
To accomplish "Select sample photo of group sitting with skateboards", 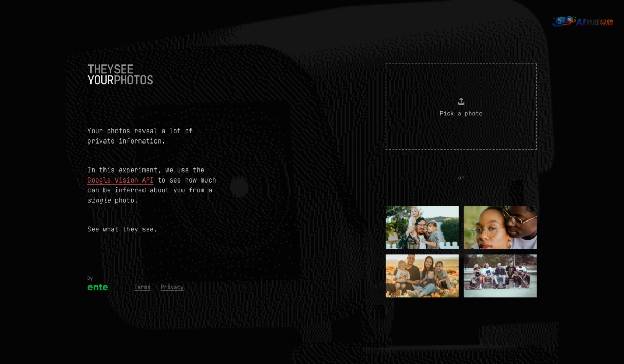I will (500, 276).
